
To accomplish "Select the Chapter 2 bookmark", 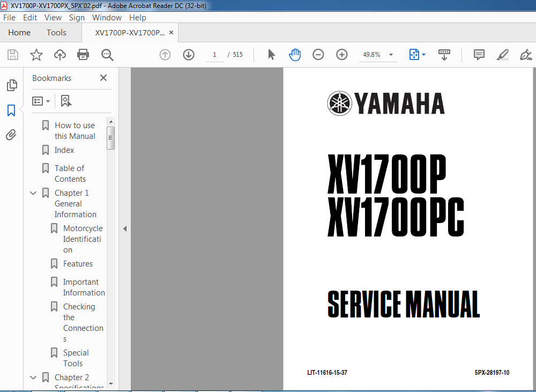I will tap(72, 378).
